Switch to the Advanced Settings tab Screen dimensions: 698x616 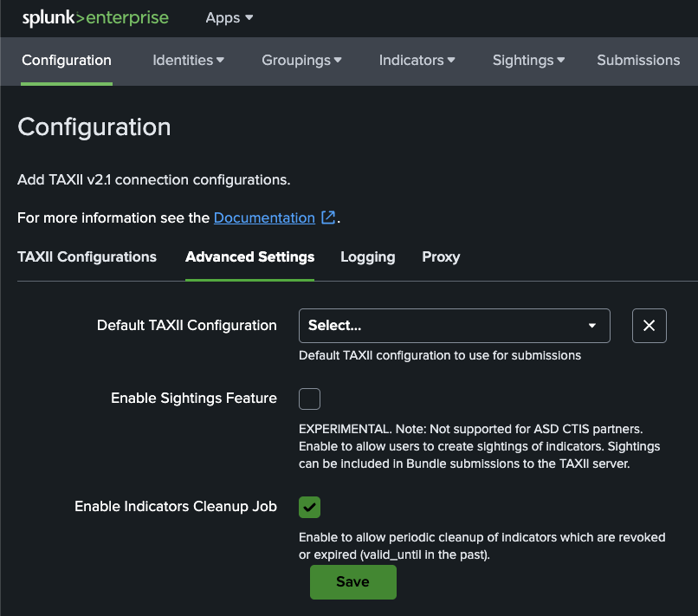(249, 257)
